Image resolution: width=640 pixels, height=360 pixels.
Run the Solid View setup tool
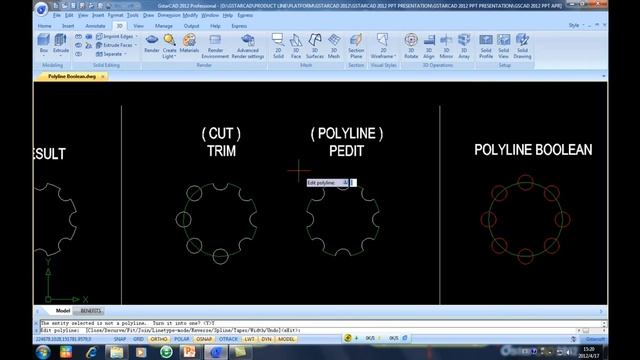504,46
